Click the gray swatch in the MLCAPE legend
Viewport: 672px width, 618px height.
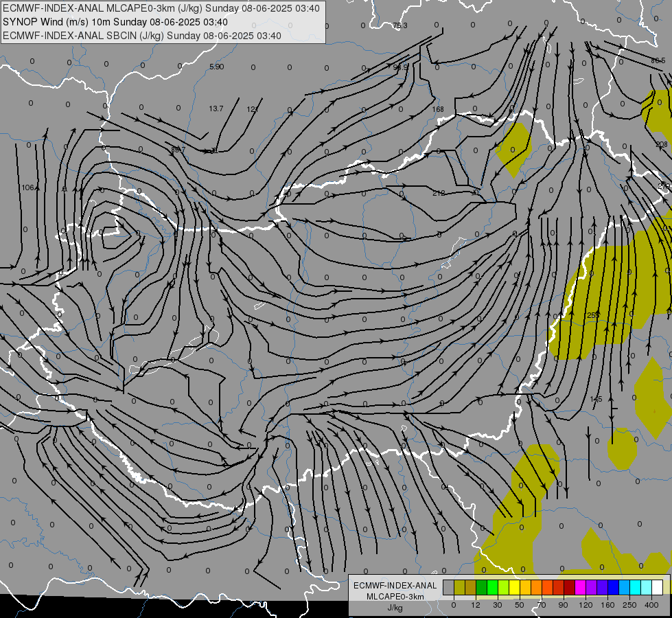(x=449, y=587)
